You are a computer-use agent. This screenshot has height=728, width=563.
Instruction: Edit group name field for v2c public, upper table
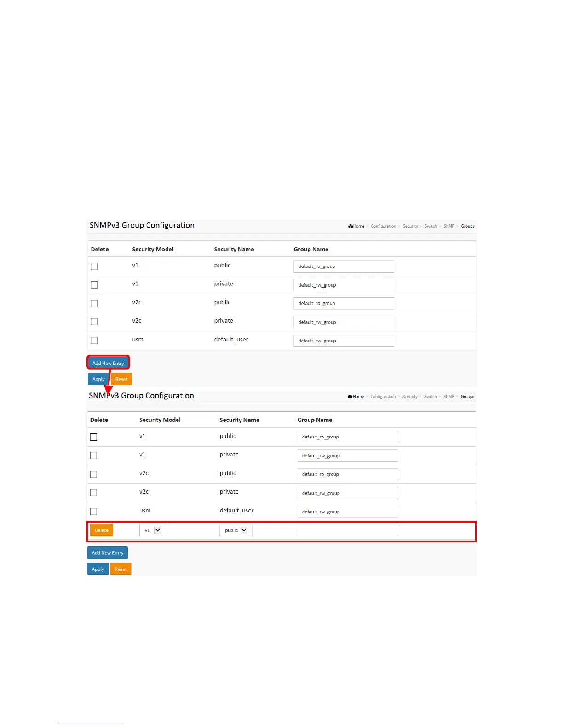[344, 303]
